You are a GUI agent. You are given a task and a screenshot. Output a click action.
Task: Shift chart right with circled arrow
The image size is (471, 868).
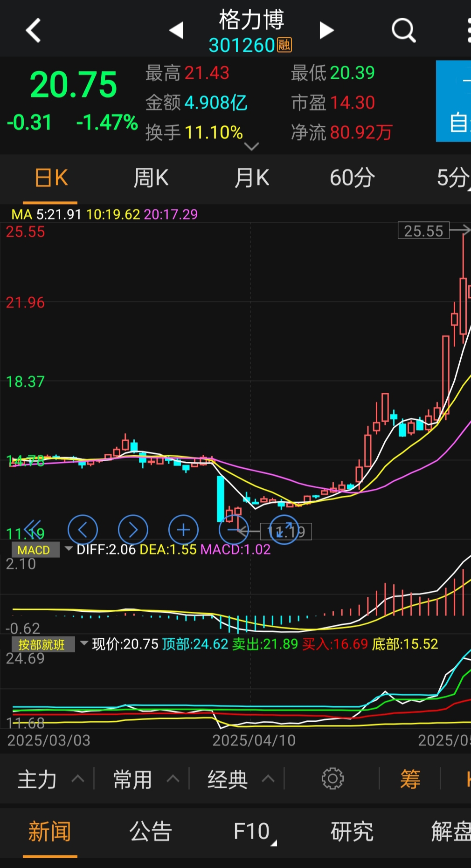(133, 530)
